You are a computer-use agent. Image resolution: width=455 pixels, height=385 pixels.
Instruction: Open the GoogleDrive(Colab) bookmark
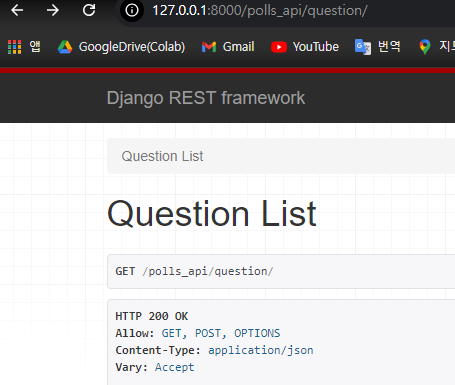121,47
